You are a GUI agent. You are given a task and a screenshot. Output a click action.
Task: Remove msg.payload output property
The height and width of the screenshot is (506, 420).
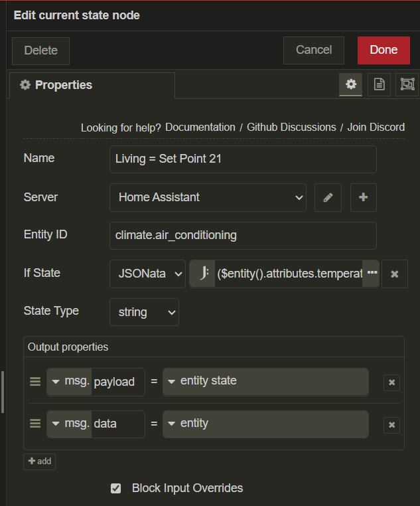pos(391,382)
